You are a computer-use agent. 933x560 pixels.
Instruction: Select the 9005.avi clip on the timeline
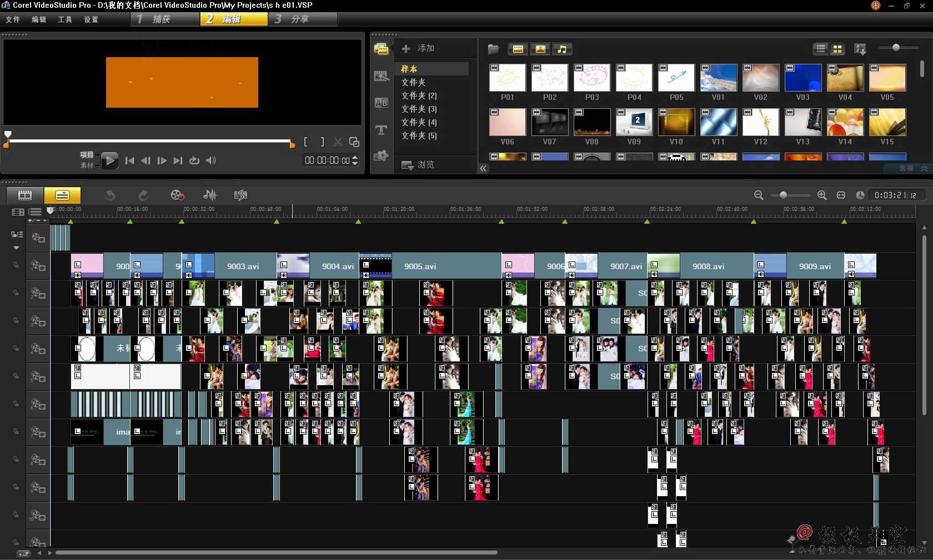430,266
